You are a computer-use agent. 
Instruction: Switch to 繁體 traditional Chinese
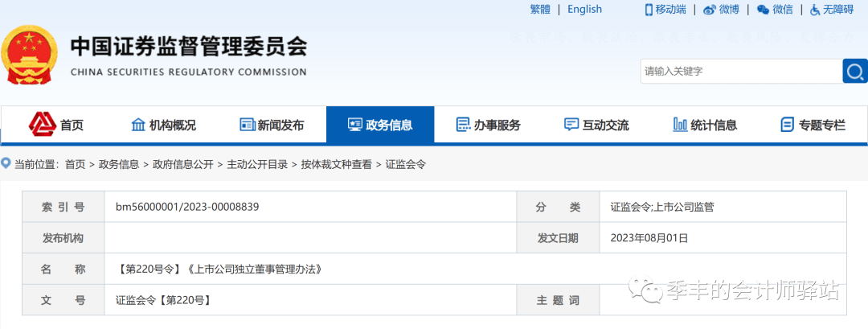[x=540, y=9]
